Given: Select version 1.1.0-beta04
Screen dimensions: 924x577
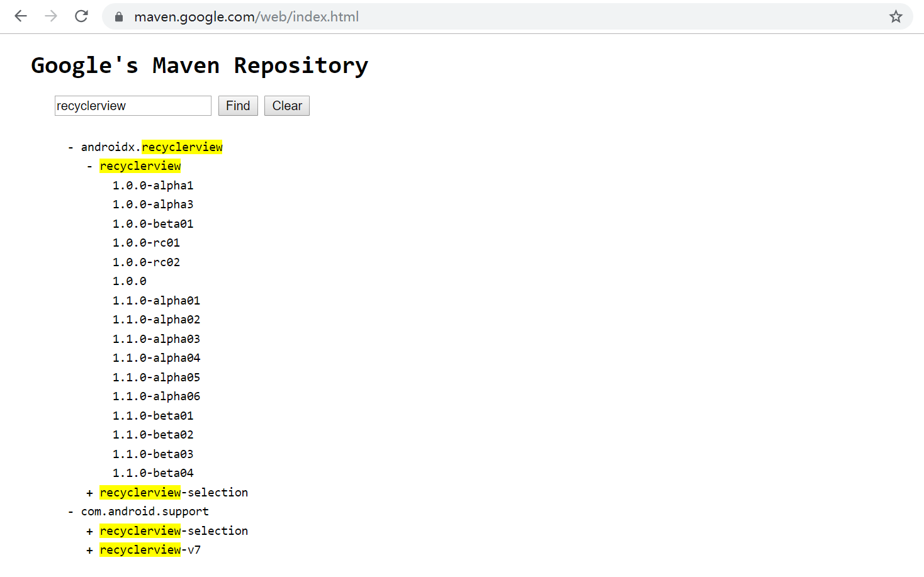Looking at the screenshot, I should [153, 473].
